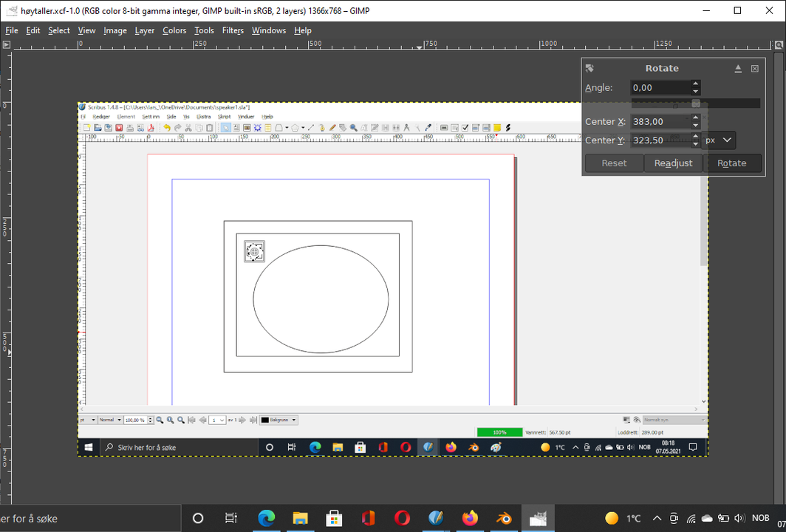The width and height of the screenshot is (786, 532).
Task: Detach the Rotate dialog using the eject icon
Action: [x=737, y=68]
